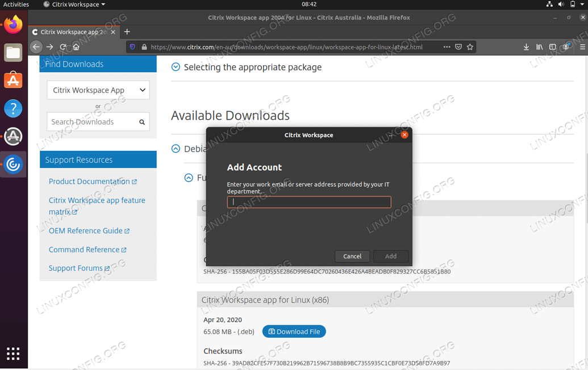
Task: Click Citrix Workspace app for Linux (x86) heading
Action: [x=265, y=300]
